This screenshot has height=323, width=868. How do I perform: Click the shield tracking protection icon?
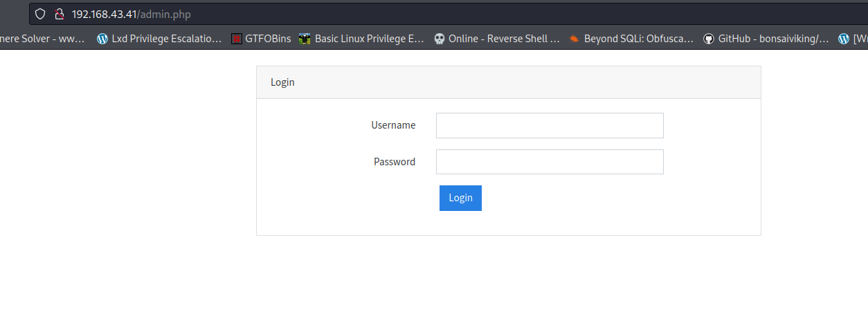(x=40, y=14)
